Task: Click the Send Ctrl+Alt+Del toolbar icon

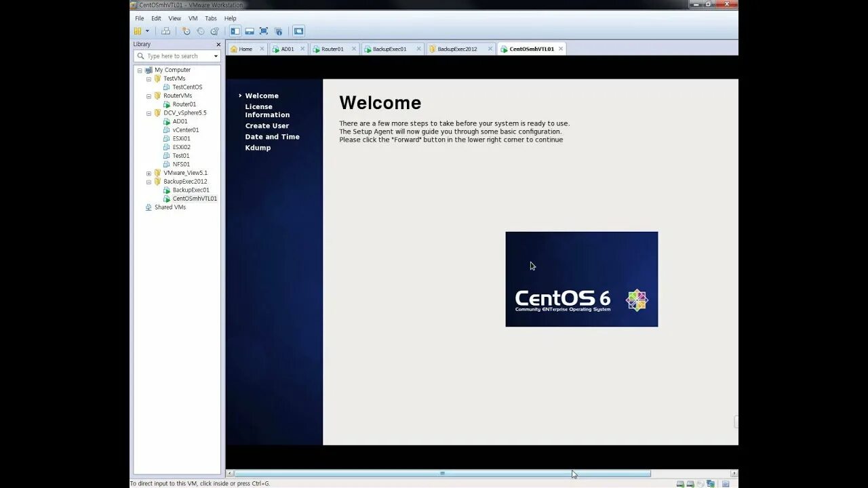Action: (165, 31)
